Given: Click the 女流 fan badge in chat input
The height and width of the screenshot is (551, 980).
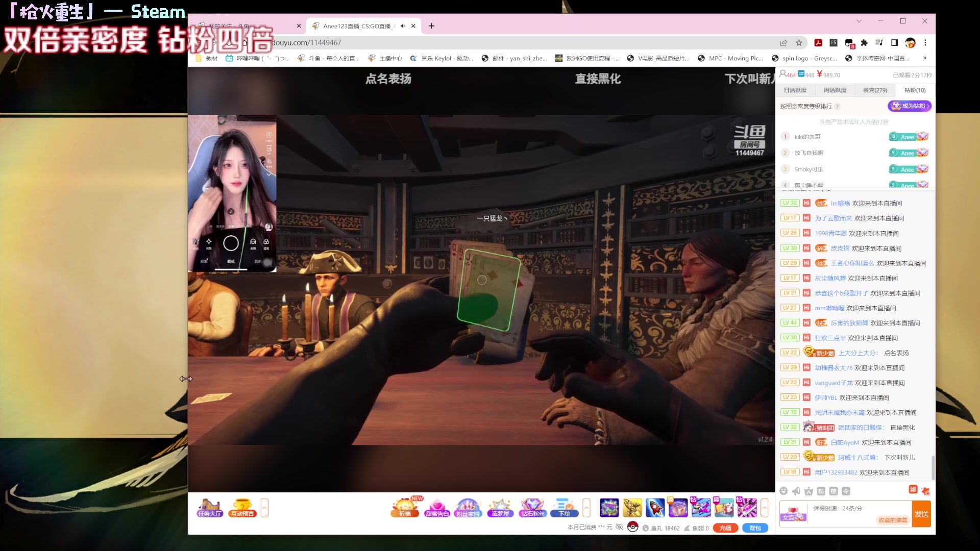Looking at the screenshot, I should (793, 514).
